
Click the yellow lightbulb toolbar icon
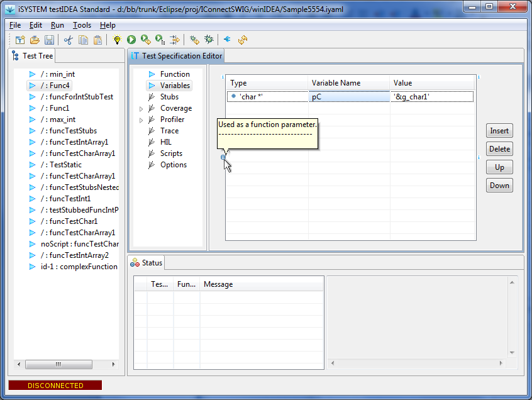(x=117, y=40)
